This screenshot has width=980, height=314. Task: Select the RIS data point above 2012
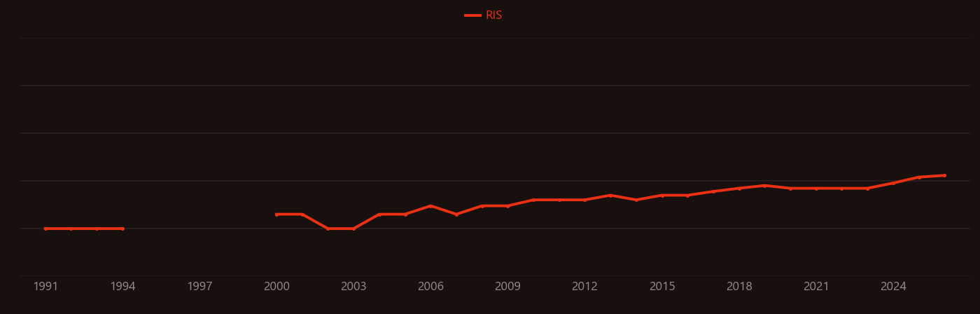coord(584,200)
